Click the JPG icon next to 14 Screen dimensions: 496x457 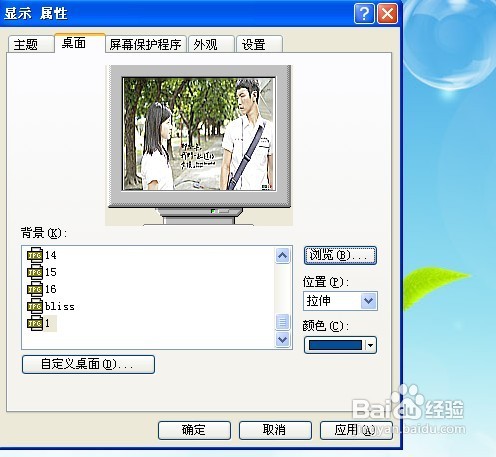click(35, 255)
